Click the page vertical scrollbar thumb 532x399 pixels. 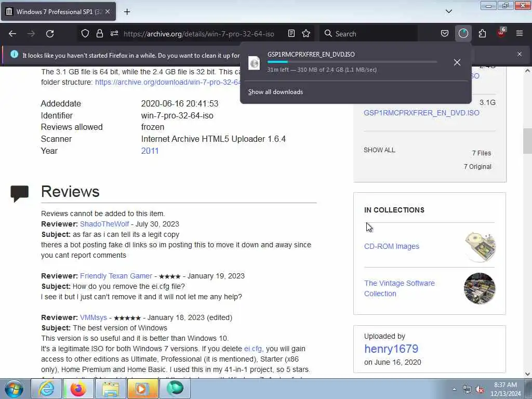(x=527, y=141)
